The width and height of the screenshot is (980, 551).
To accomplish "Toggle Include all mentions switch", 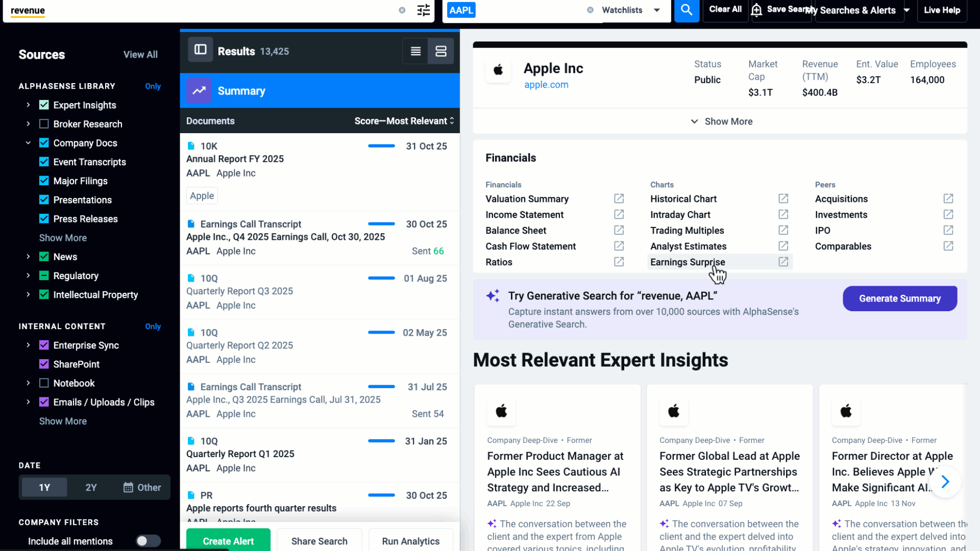I will 148,541.
